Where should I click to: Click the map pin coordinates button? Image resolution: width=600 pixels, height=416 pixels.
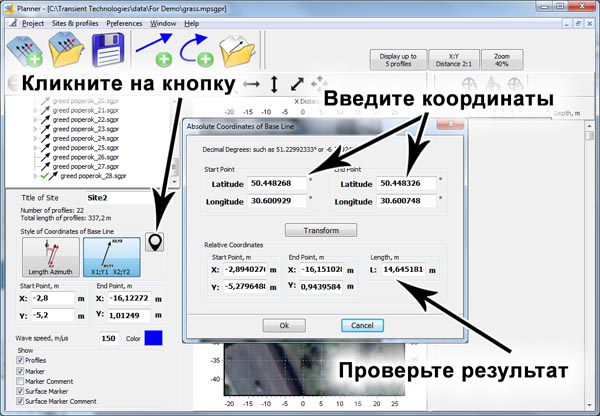[x=155, y=241]
